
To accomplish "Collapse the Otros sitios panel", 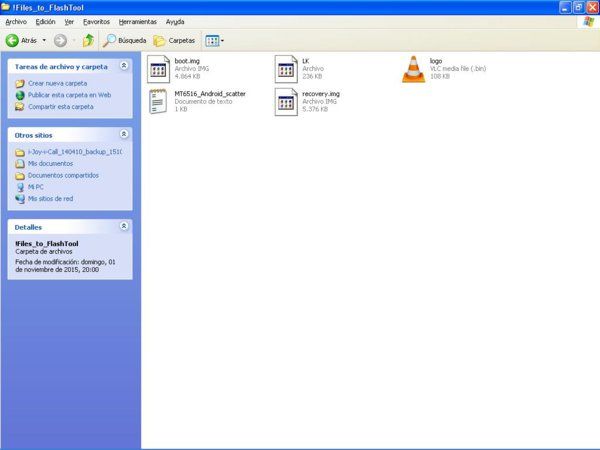I will pos(124,134).
